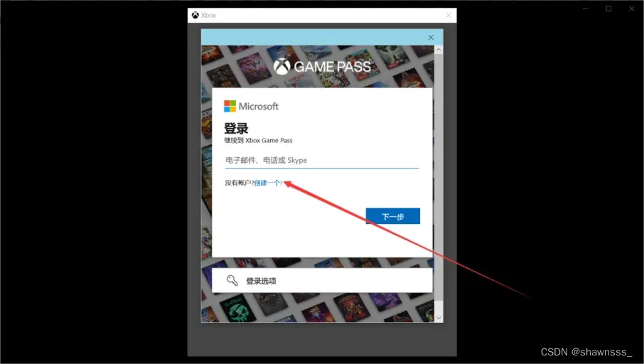Screen dimensions: 644x364
Task: Close the Game Pass sign-in dialog
Action: (431, 38)
